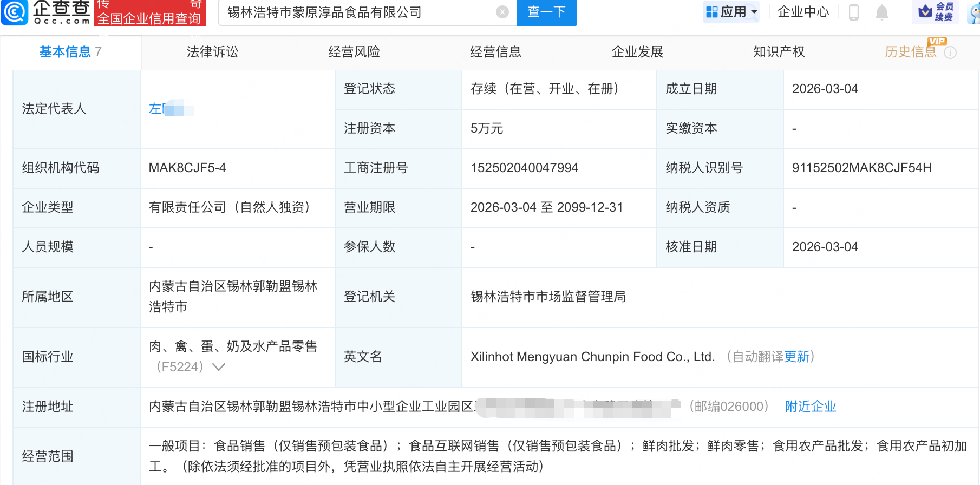The image size is (980, 485).
Task: Click 更新 next to the English name
Action: (796, 357)
